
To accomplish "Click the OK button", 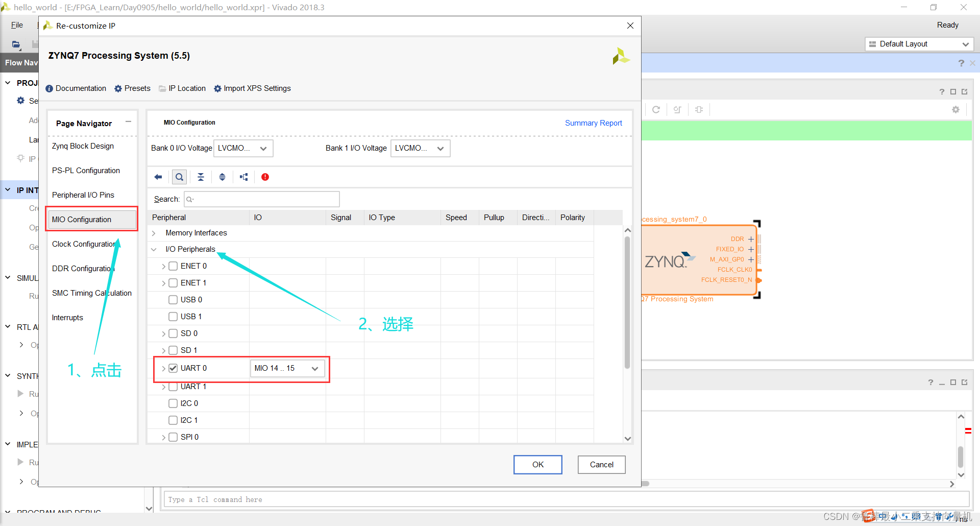I will pos(538,465).
